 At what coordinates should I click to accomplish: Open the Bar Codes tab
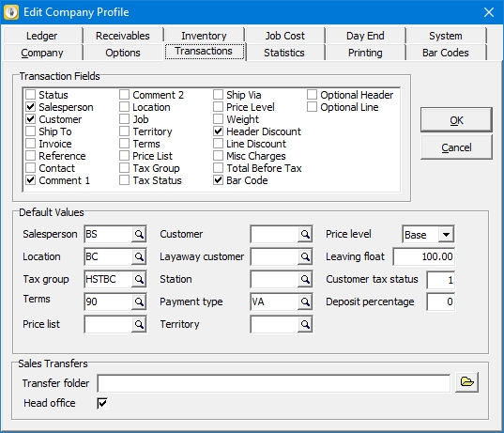[446, 53]
